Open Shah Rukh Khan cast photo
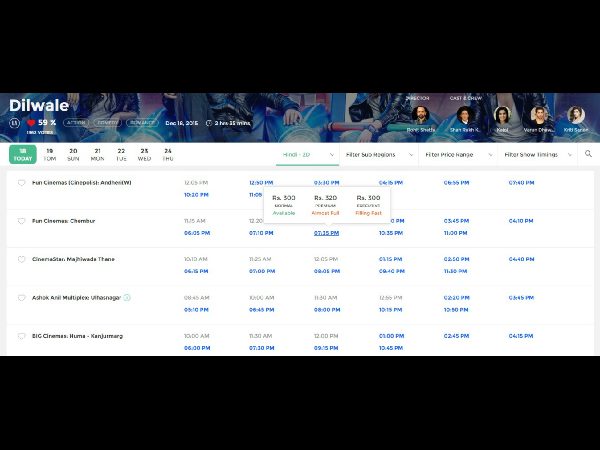 (463, 115)
